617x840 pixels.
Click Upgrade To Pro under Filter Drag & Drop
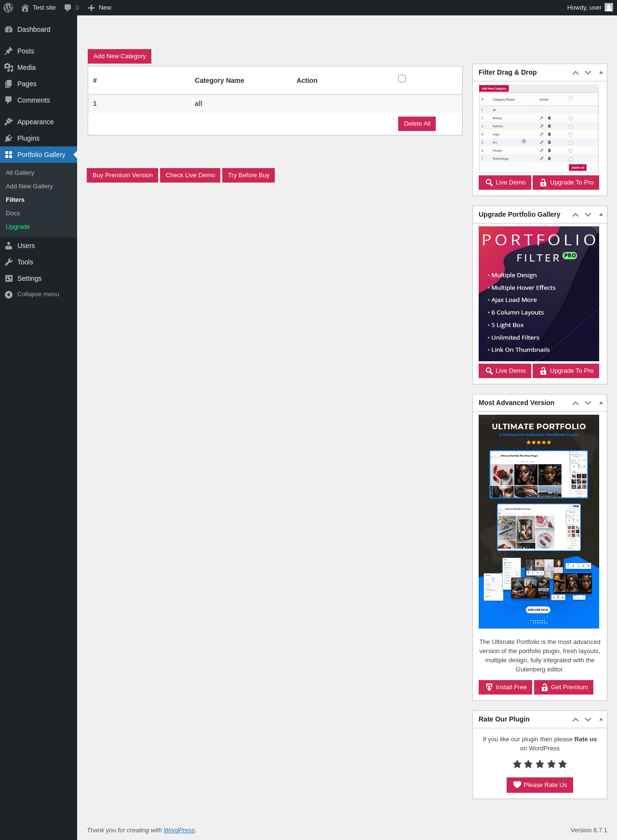[566, 183]
